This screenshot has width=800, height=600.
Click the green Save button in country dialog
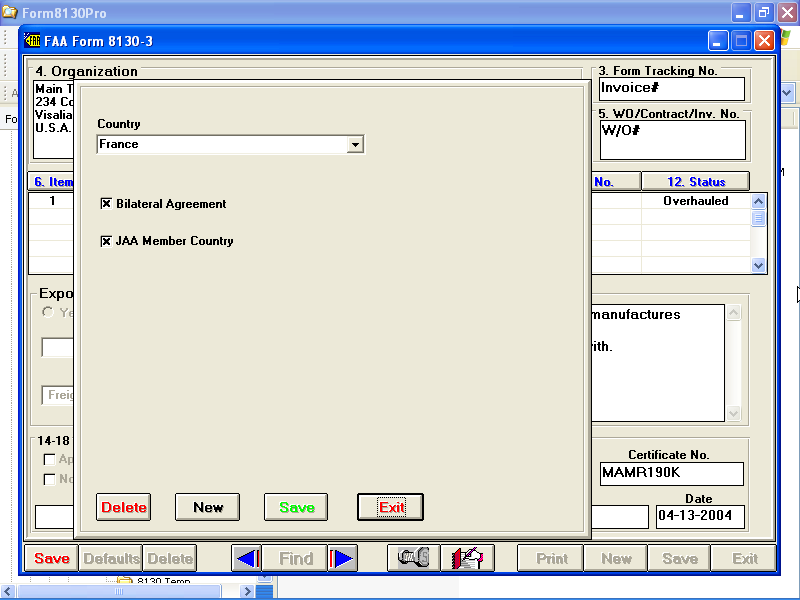(x=297, y=507)
